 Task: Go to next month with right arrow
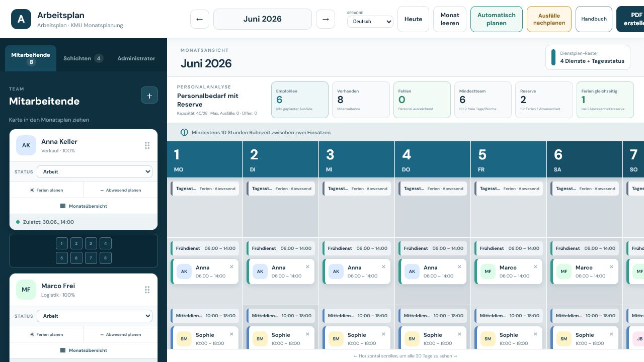326,19
